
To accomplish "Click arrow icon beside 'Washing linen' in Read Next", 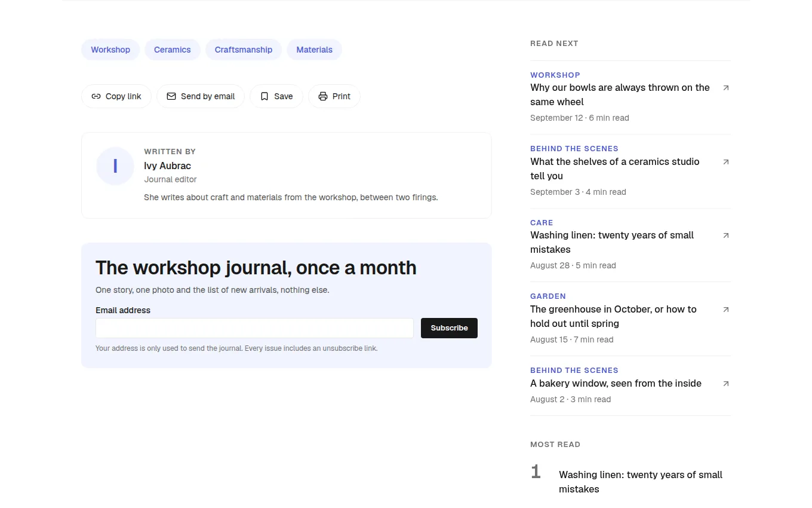I will [x=726, y=235].
